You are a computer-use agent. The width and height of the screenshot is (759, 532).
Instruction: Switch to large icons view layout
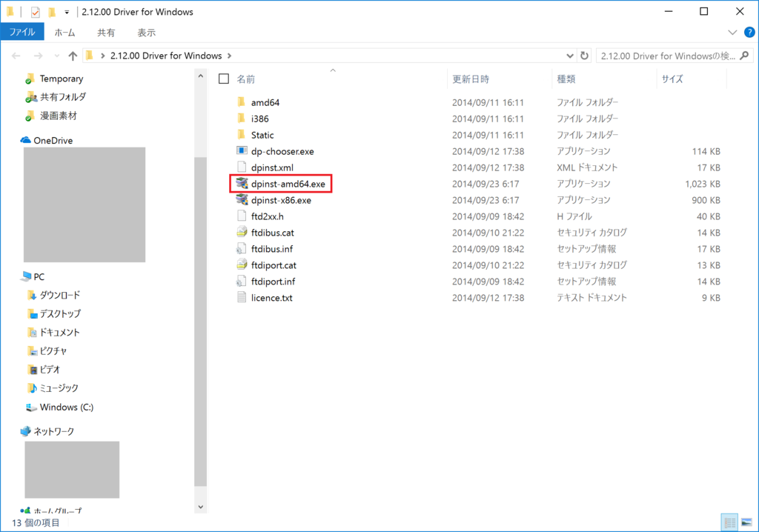click(x=747, y=522)
